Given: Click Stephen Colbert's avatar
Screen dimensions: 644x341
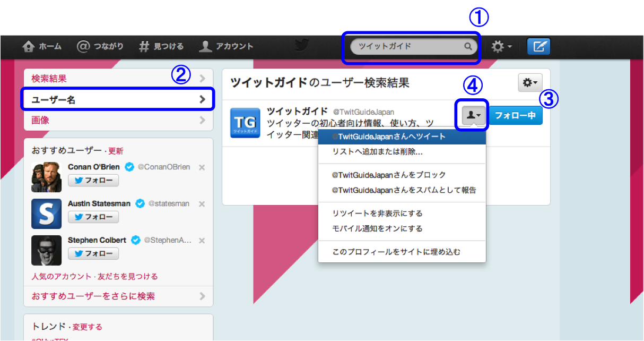Looking at the screenshot, I should point(47,250).
